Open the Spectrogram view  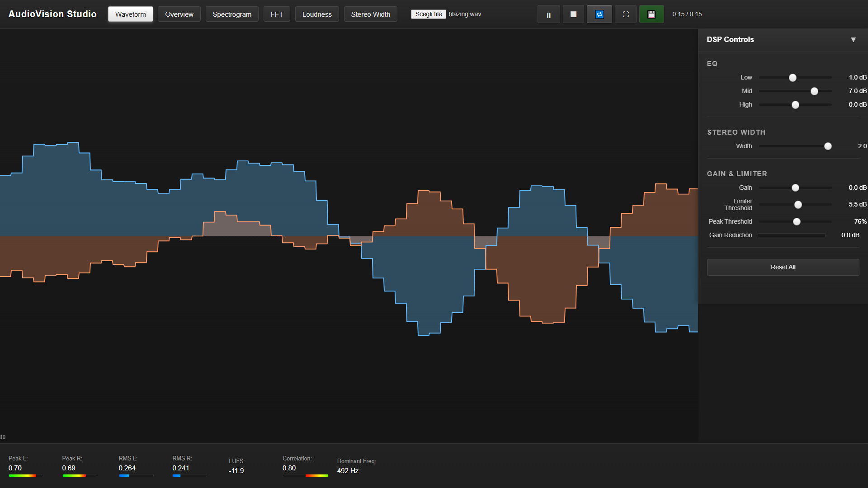(232, 14)
